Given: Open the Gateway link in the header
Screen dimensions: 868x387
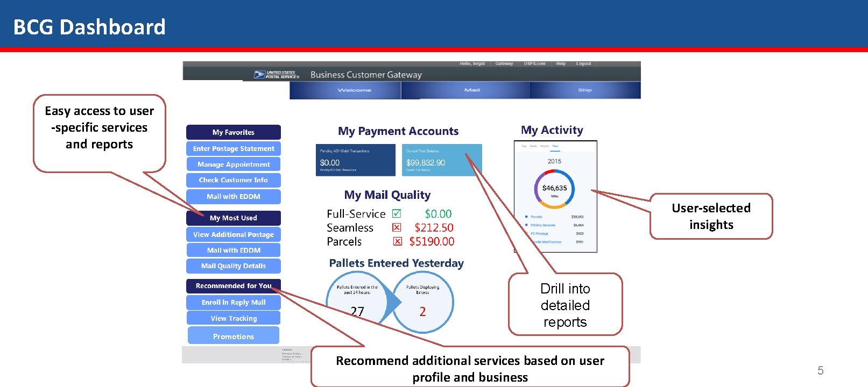Looking at the screenshot, I should tap(504, 63).
